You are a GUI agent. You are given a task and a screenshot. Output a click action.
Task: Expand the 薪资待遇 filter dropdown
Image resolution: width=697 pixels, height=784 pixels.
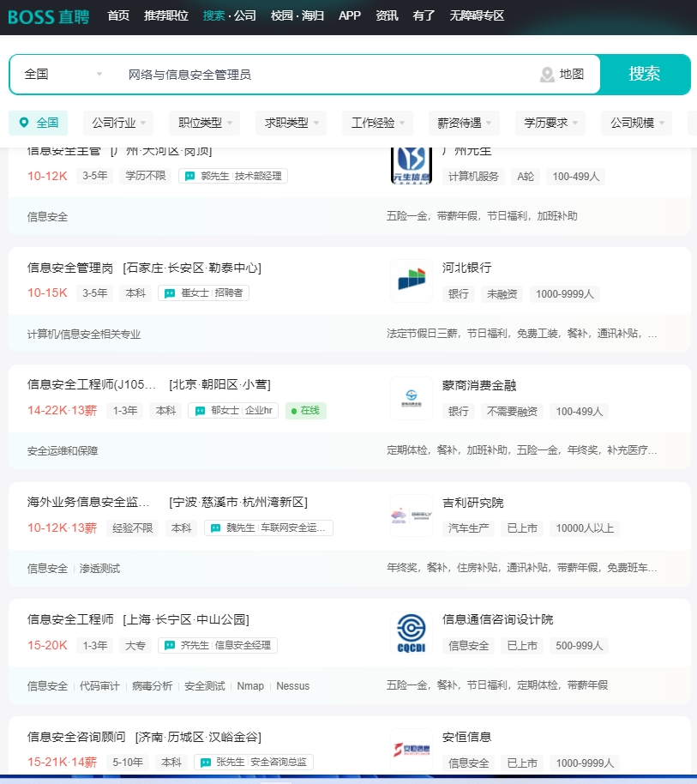coord(464,123)
